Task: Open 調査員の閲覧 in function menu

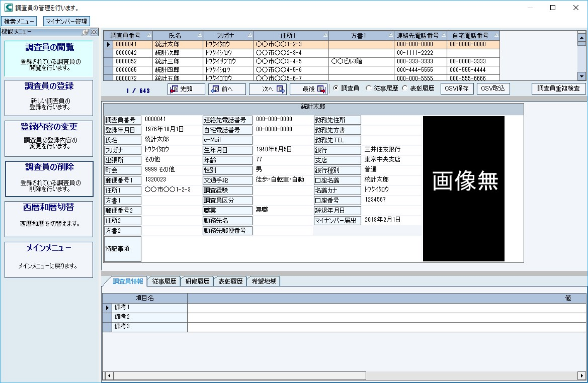Action: pyautogui.click(x=49, y=58)
